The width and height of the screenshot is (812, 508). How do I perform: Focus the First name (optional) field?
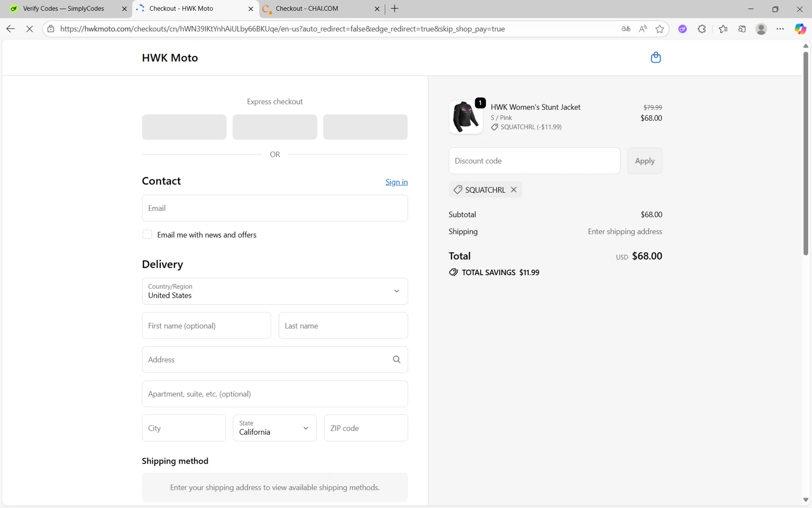[x=207, y=325]
